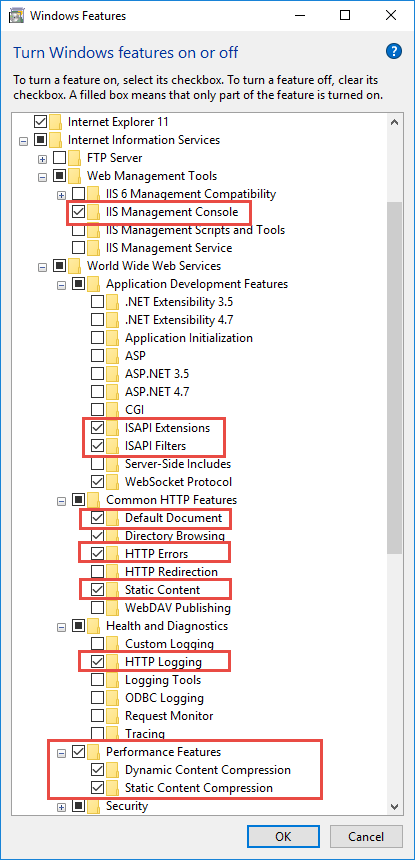Click the OK button
The width and height of the screenshot is (415, 860).
pyautogui.click(x=283, y=836)
